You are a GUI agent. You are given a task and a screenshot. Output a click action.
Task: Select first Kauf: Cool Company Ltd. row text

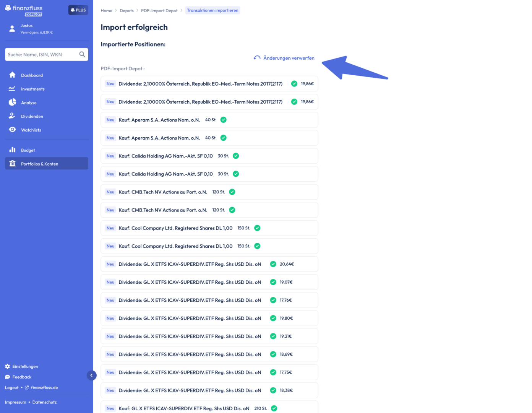tap(175, 228)
